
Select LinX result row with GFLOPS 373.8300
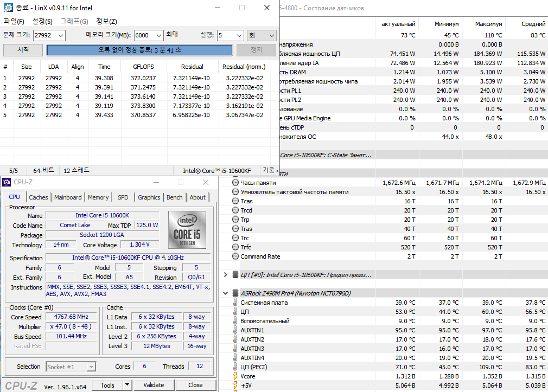point(135,106)
